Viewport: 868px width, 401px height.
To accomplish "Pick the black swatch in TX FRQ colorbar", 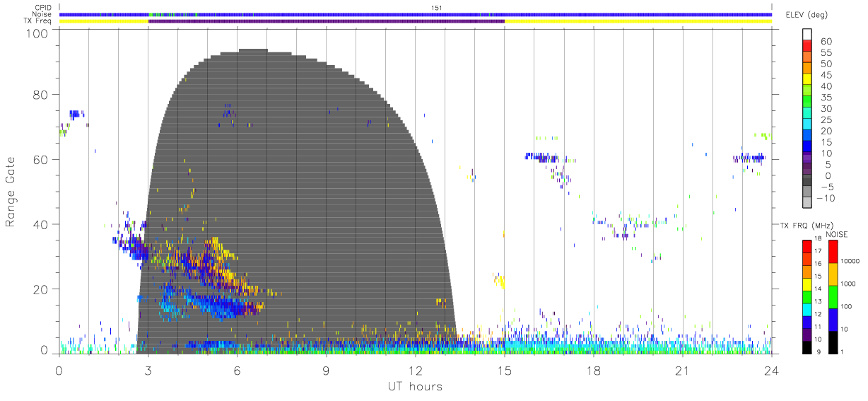I will click(x=807, y=347).
